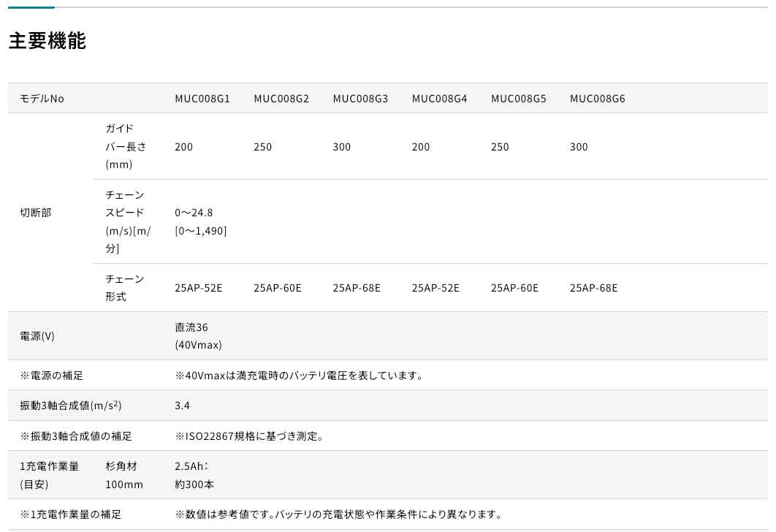Click chain type 25AP-68E under MUC008G3
The height and width of the screenshot is (532, 776).
coord(357,288)
